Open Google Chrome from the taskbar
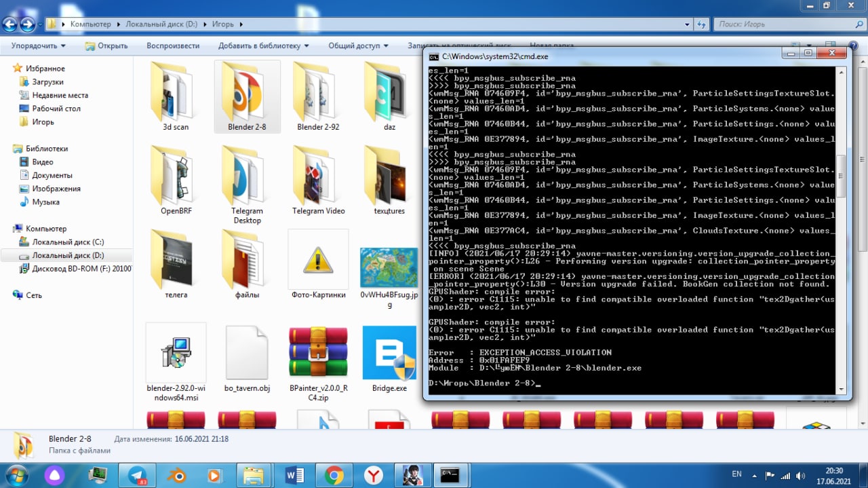This screenshot has width=868, height=488. tap(334, 475)
